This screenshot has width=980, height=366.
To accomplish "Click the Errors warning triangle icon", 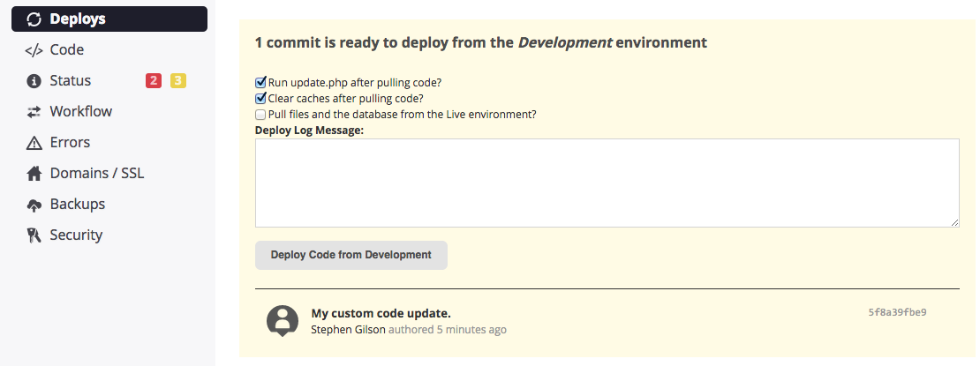I will [34, 143].
